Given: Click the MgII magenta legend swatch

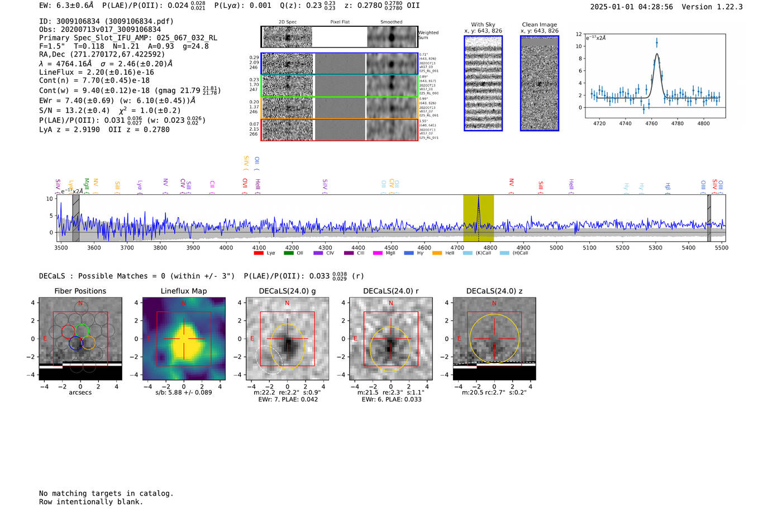Looking at the screenshot, I should pos(378,253).
